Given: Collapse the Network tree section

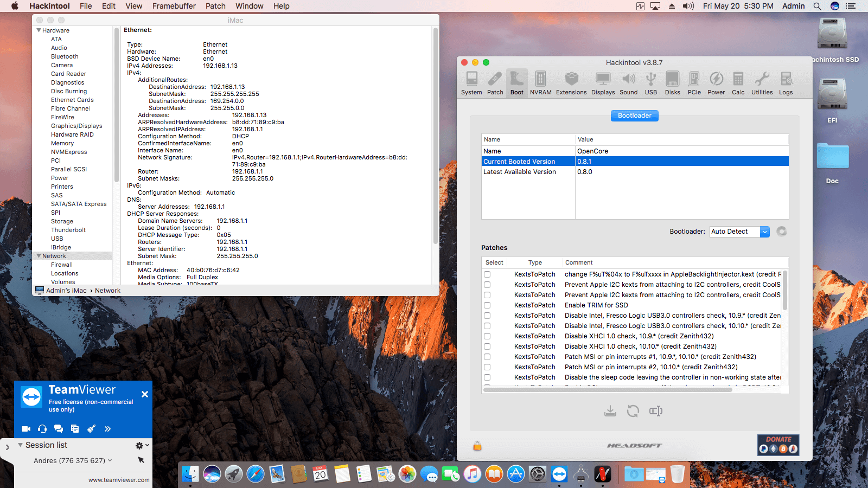Looking at the screenshot, I should point(38,255).
